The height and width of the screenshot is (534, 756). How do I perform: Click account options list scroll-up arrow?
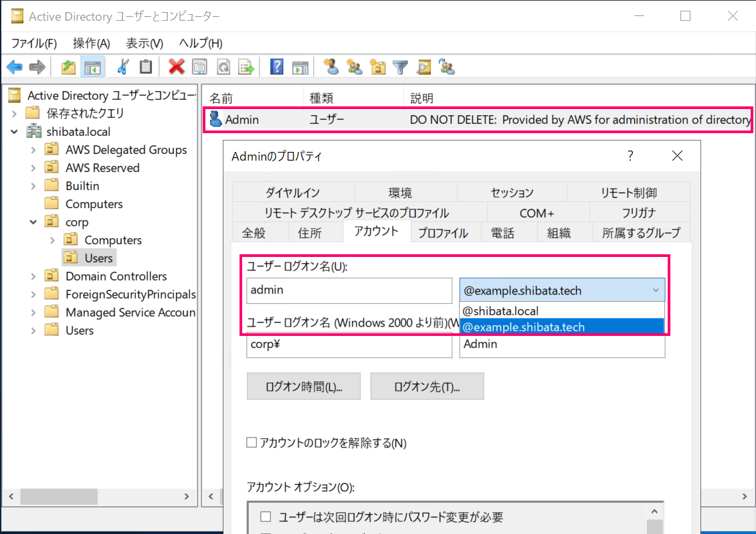(x=654, y=512)
